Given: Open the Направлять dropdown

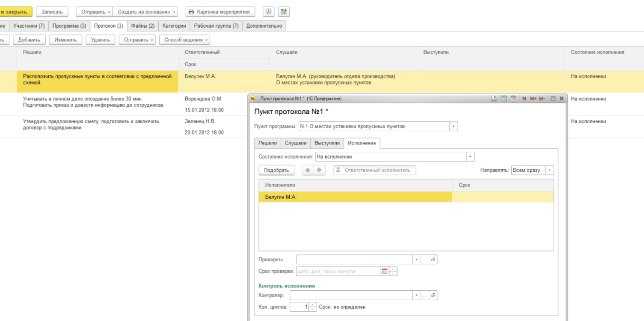Looking at the screenshot, I should pos(550,170).
